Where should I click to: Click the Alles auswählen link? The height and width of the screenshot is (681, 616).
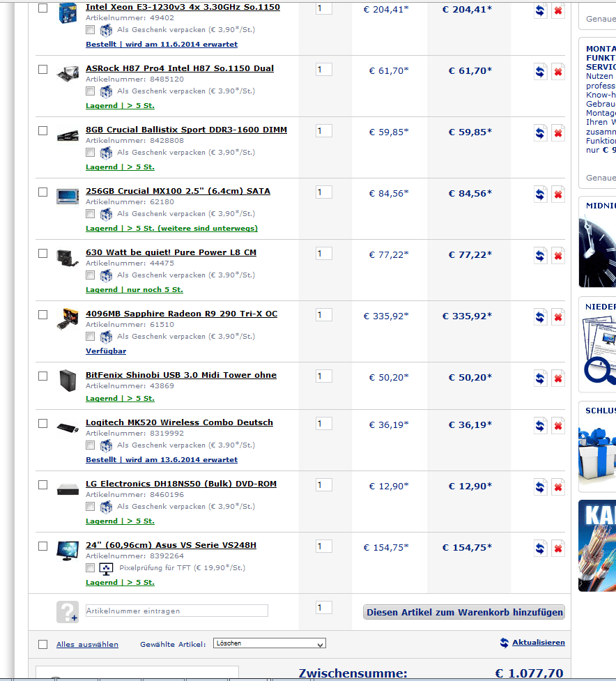pyautogui.click(x=87, y=645)
